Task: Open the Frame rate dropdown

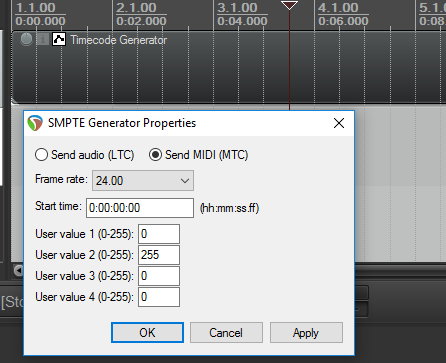Action: [143, 181]
